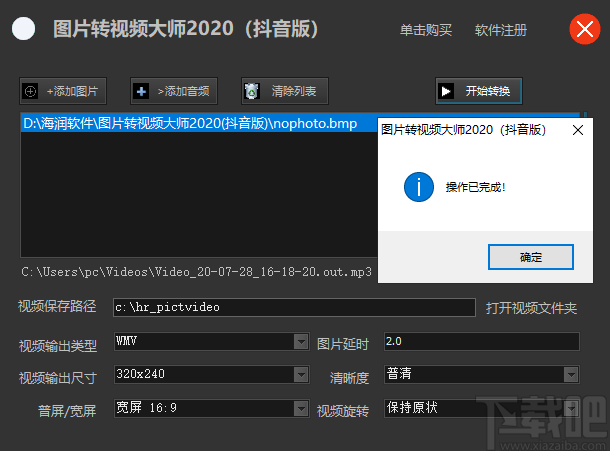Click the 视频输出类型 label
Screen dimensions: 610x451
point(58,346)
